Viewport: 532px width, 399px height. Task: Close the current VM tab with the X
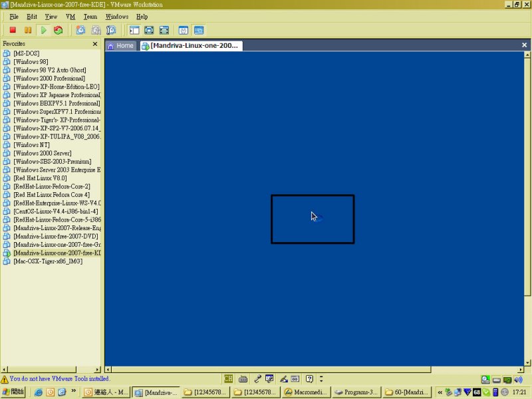pos(524,45)
